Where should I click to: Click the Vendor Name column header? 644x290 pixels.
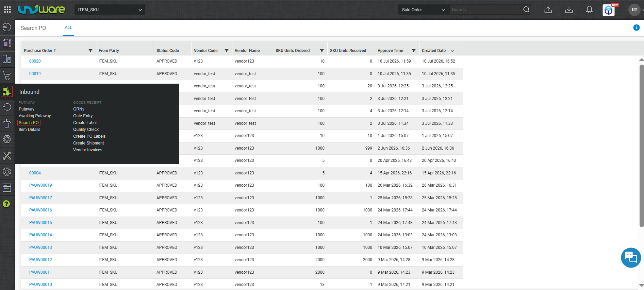point(247,51)
